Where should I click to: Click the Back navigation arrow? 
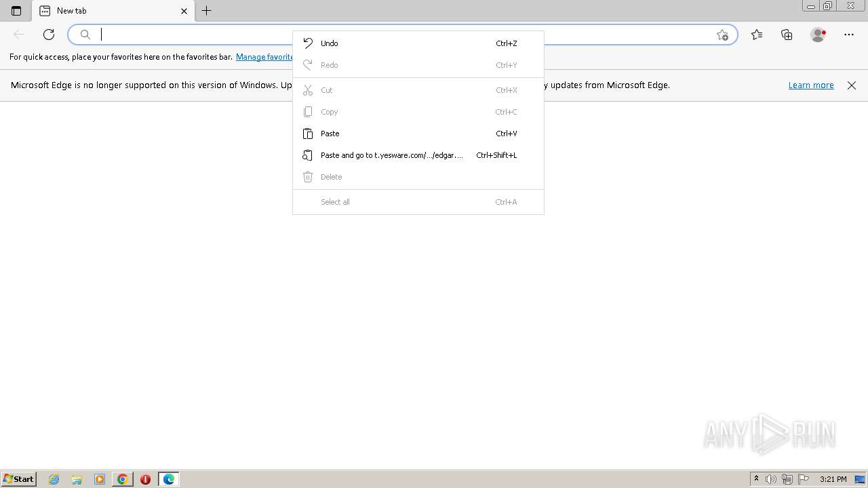point(19,35)
